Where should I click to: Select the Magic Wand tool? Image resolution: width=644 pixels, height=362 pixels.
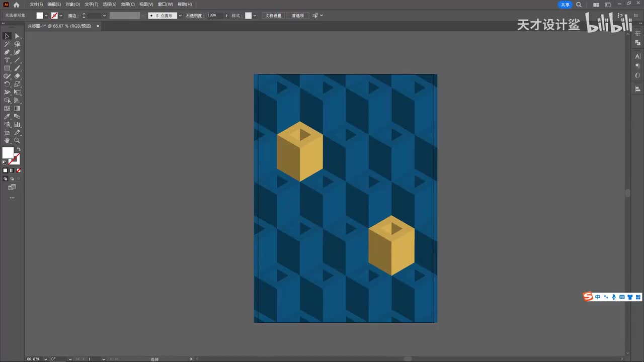7,44
